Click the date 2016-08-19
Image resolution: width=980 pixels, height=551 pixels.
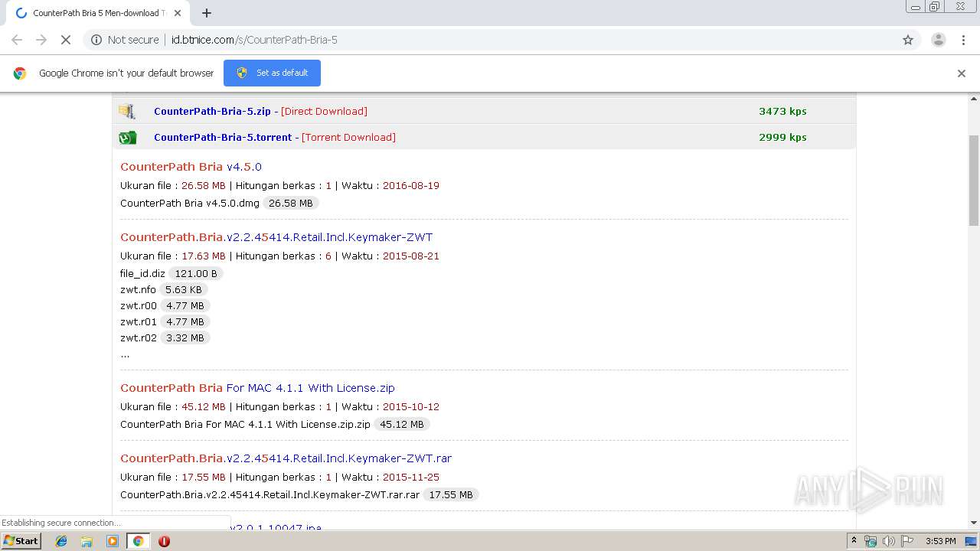coord(411,186)
